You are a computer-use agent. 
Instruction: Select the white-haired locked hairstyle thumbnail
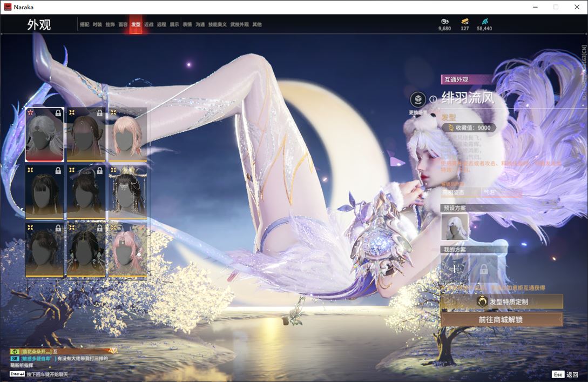click(45, 135)
